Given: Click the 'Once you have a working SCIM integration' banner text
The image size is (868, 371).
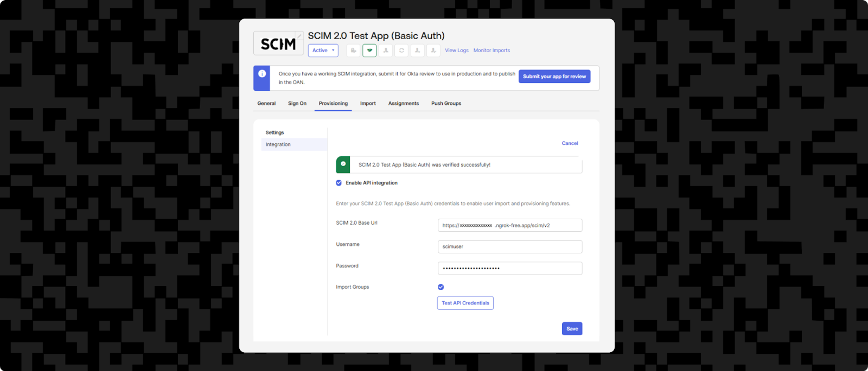Looking at the screenshot, I should pos(397,78).
